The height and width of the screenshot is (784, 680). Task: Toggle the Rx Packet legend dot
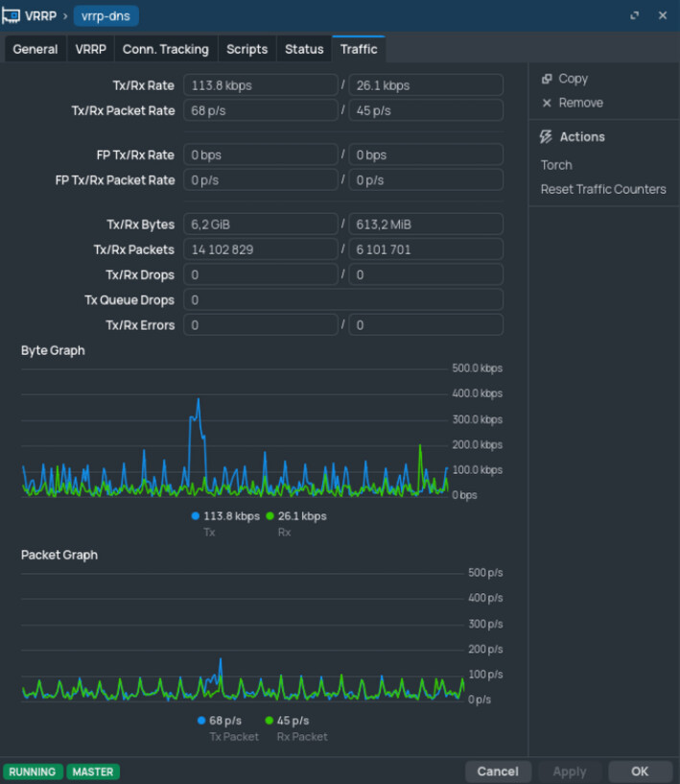(269, 721)
